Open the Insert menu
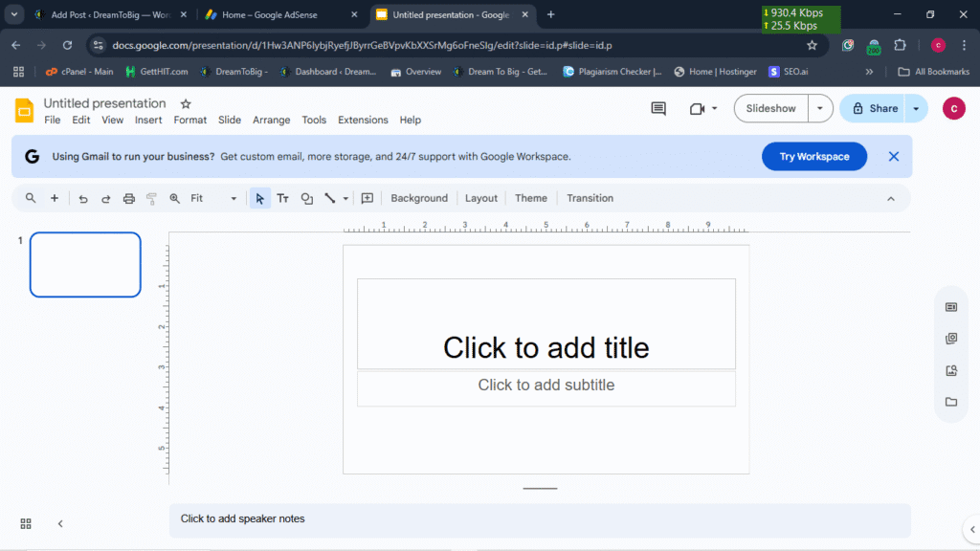 148,120
